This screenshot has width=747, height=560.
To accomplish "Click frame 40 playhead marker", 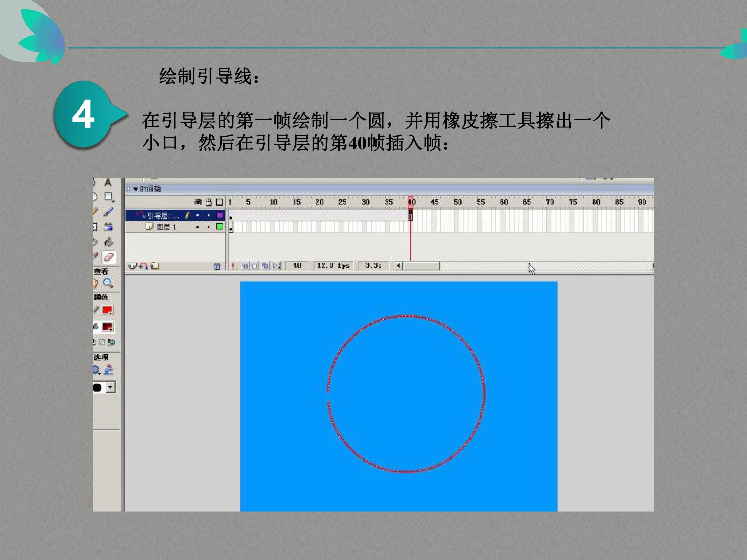I will [x=411, y=202].
